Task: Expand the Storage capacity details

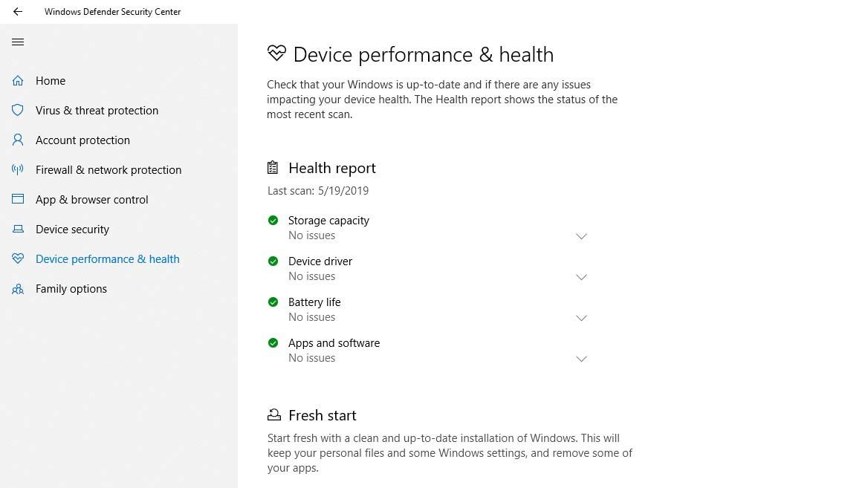Action: (x=582, y=236)
